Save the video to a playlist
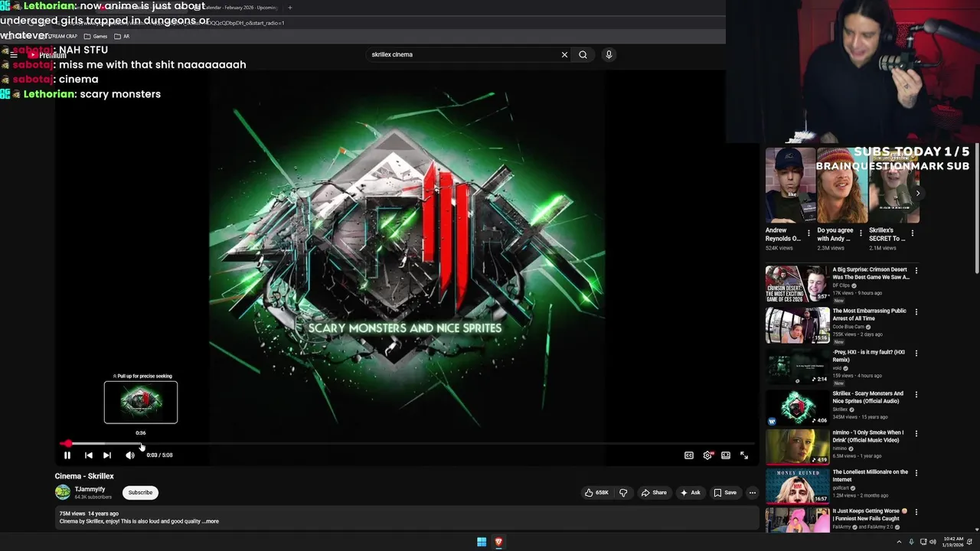 pos(725,493)
